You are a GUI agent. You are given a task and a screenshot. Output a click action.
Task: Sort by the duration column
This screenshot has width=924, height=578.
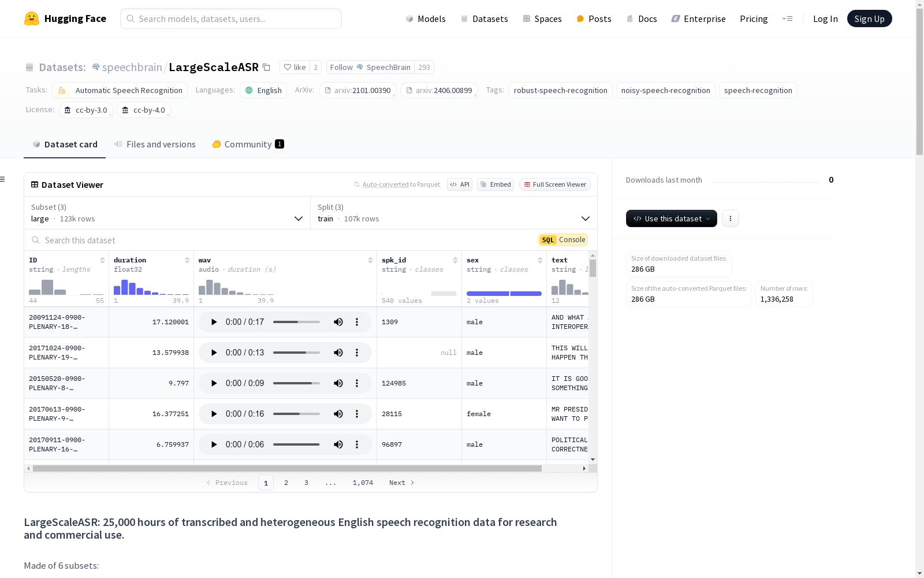coord(187,260)
